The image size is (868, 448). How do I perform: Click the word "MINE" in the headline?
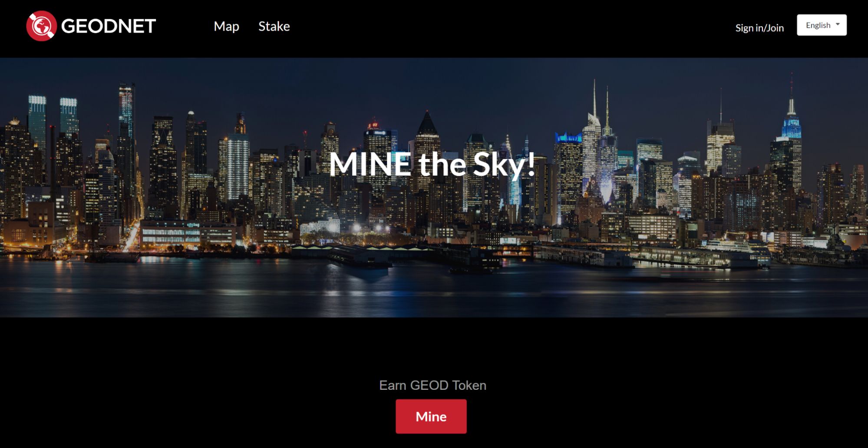pos(370,164)
